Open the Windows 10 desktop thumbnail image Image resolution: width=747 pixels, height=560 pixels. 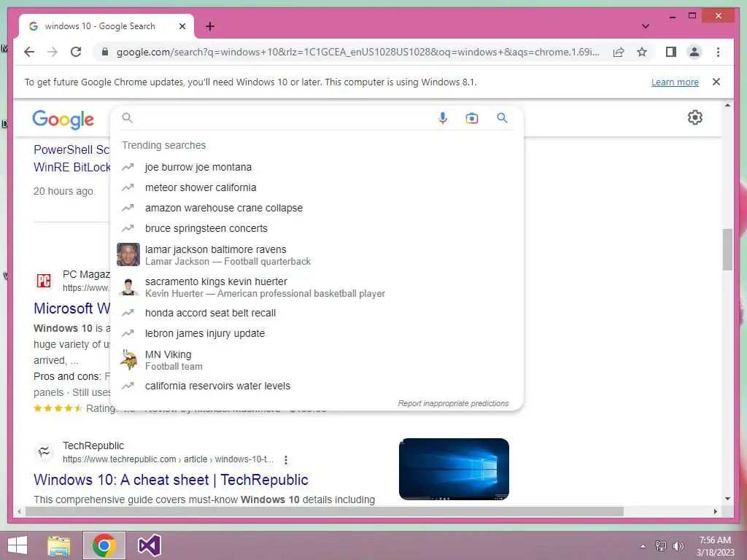point(454,469)
